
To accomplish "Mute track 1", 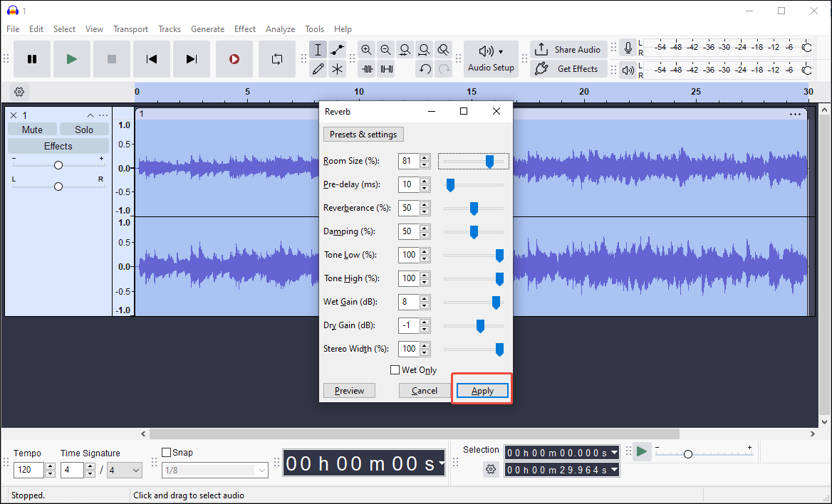I will (32, 129).
